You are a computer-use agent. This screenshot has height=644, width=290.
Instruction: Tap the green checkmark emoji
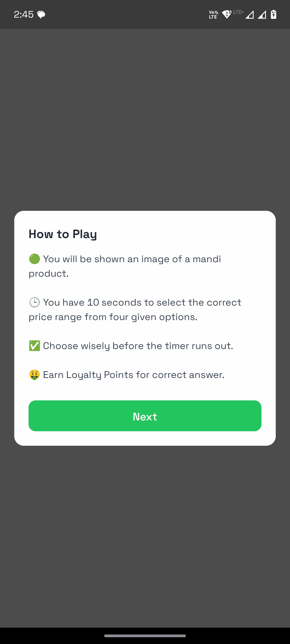(x=34, y=346)
